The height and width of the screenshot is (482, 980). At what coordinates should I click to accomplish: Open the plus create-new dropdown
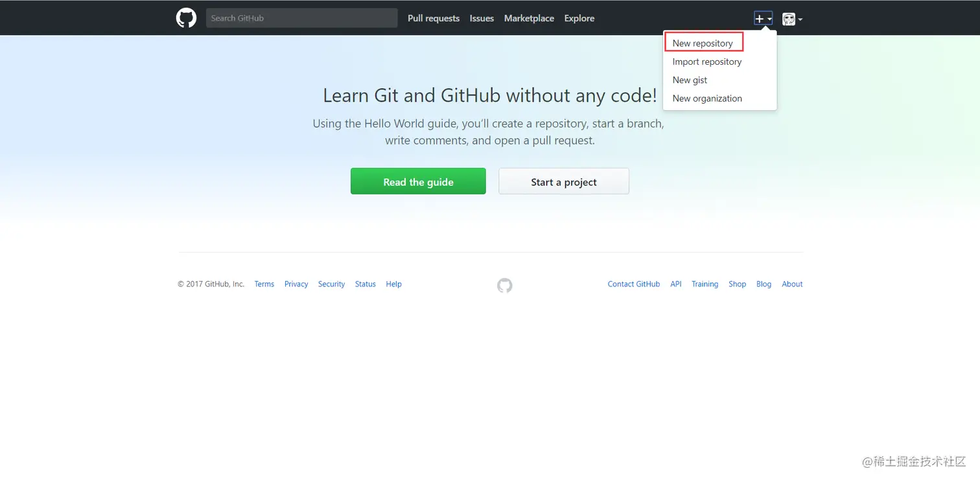point(764,19)
